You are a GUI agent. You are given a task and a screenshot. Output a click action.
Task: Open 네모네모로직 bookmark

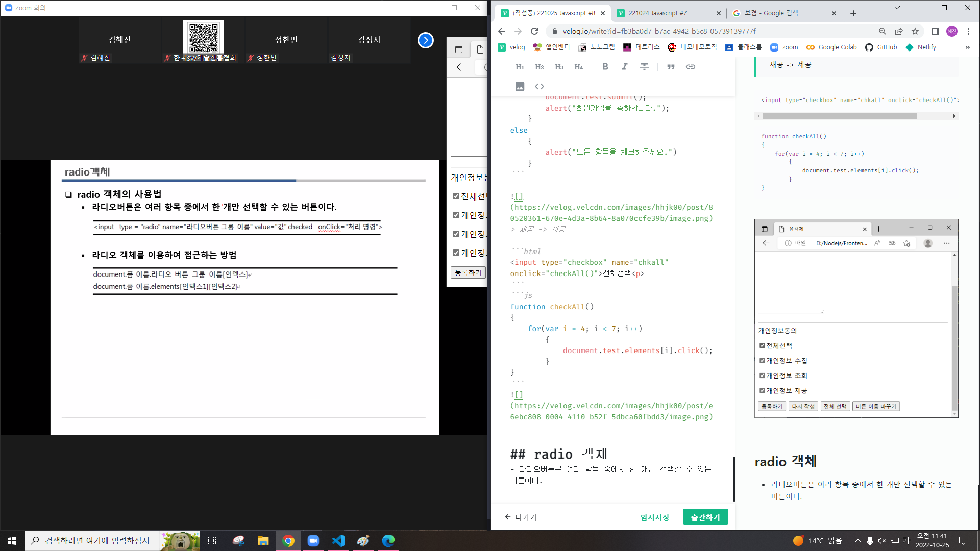[692, 47]
